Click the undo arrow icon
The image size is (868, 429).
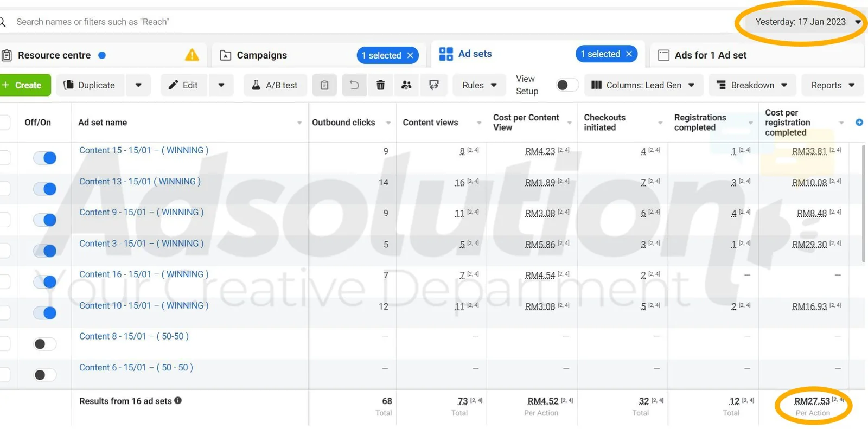pyautogui.click(x=354, y=85)
